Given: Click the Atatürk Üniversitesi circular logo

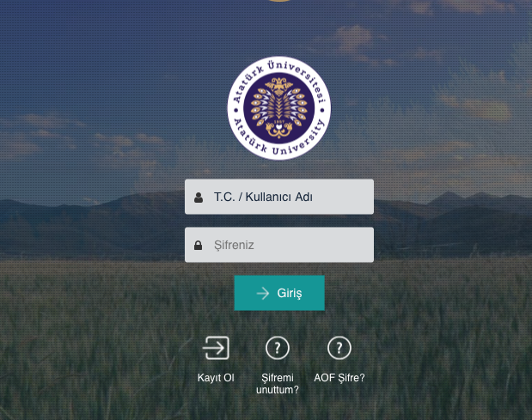Looking at the screenshot, I should [279, 108].
